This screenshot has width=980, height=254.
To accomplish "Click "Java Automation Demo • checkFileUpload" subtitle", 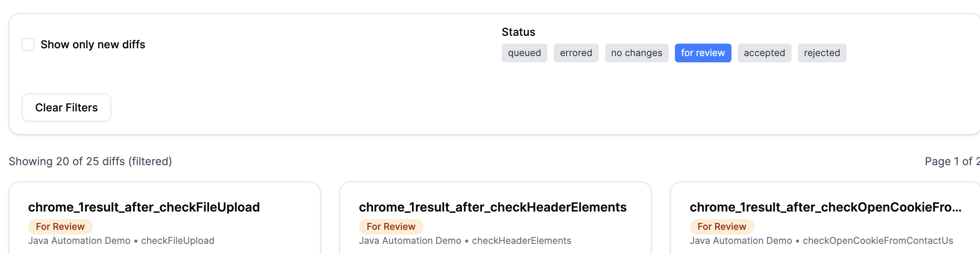I will [121, 241].
